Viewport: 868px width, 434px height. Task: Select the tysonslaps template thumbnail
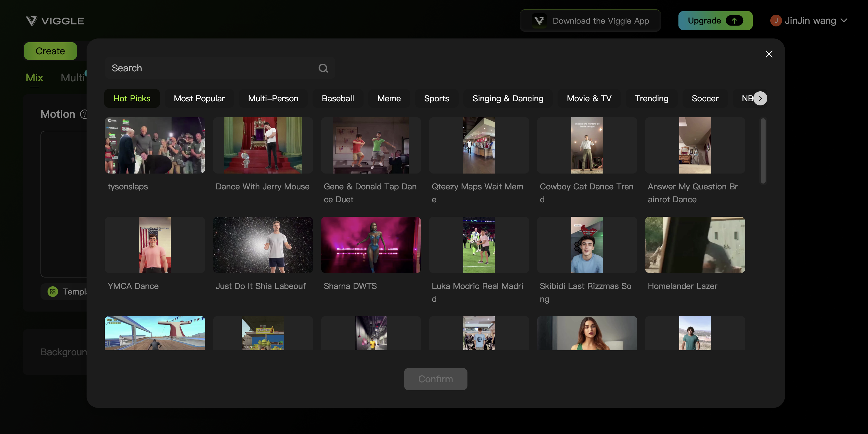[155, 145]
